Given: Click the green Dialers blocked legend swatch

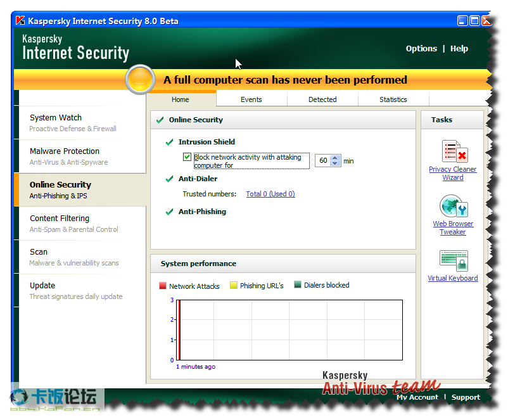Looking at the screenshot, I should click(x=298, y=284).
